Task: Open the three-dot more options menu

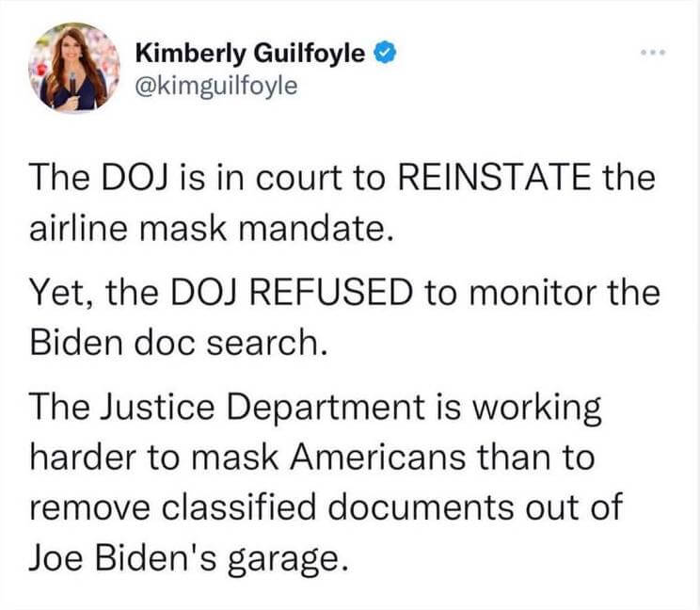Action: pyautogui.click(x=651, y=54)
